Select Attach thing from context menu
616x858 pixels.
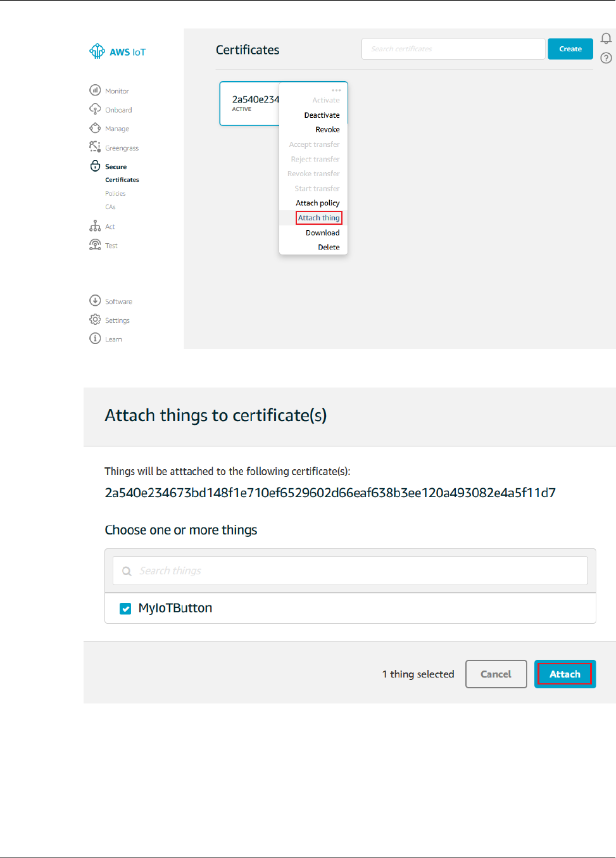coord(318,218)
